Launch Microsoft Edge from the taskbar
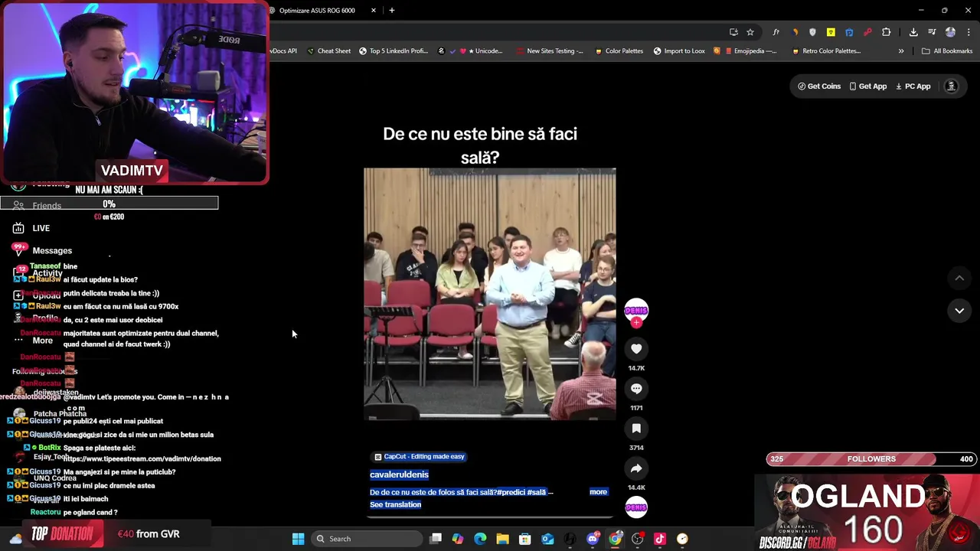980x551 pixels. click(480, 539)
